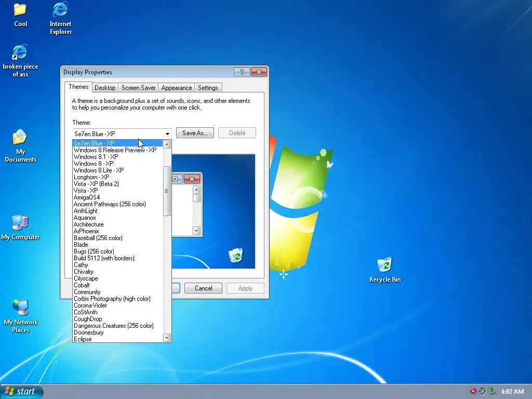The width and height of the screenshot is (532, 399).
Task: Open the Cool folder on the desktop
Action: click(20, 15)
